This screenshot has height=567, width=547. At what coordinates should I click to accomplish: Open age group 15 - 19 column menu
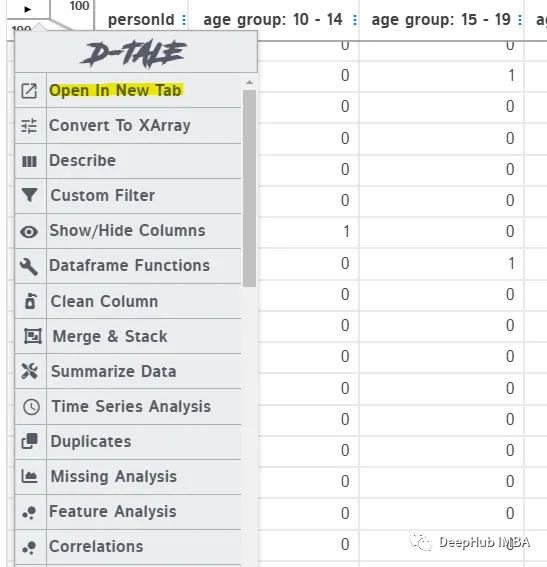click(x=520, y=20)
